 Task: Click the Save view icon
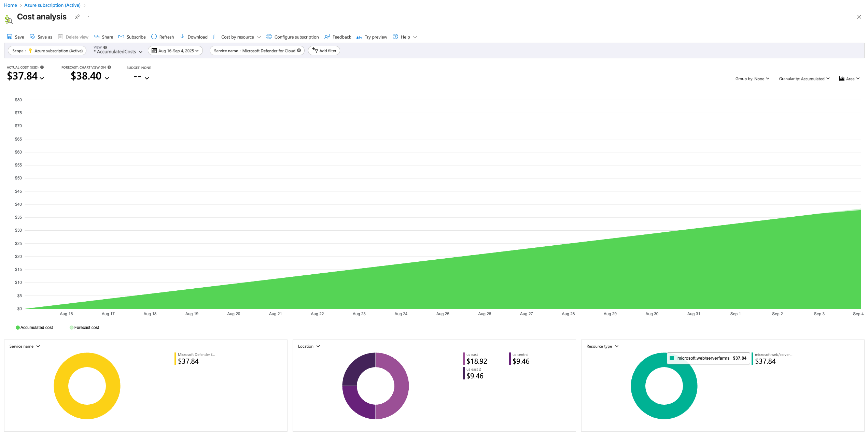click(10, 37)
